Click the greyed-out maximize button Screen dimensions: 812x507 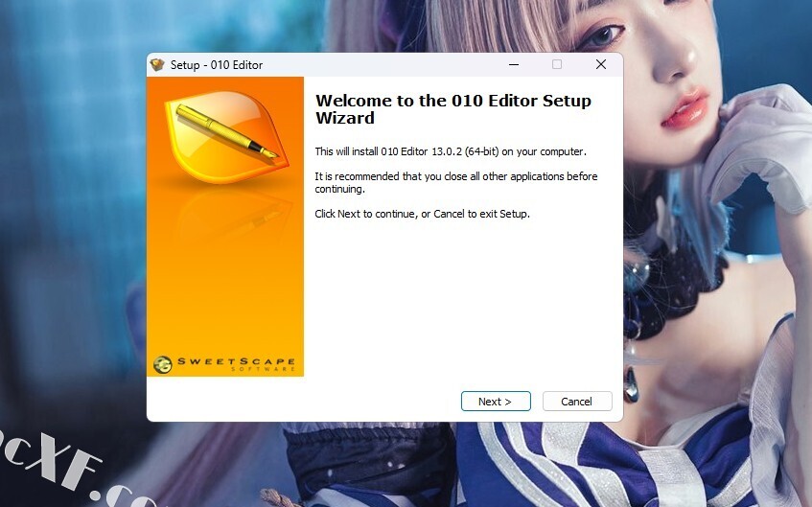[x=557, y=64]
